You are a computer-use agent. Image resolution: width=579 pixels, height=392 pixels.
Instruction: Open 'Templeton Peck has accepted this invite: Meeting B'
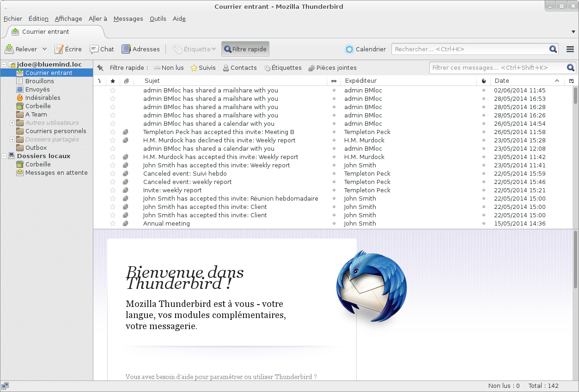[219, 132]
